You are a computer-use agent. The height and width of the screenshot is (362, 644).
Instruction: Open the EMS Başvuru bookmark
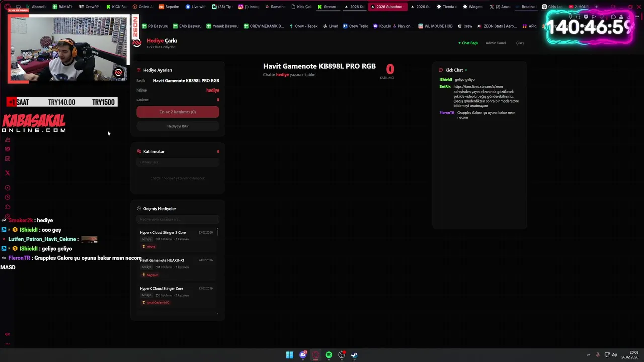(x=187, y=26)
